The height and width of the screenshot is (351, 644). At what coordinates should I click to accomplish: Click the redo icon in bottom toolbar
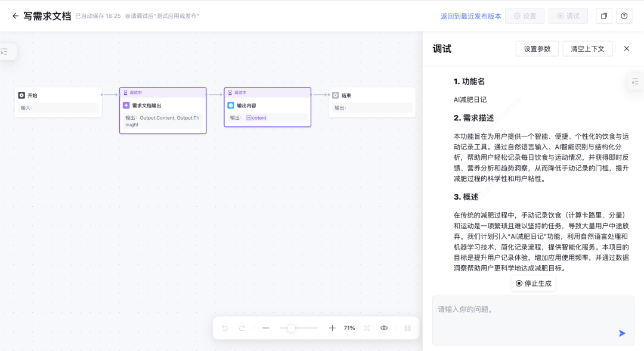[x=241, y=328]
